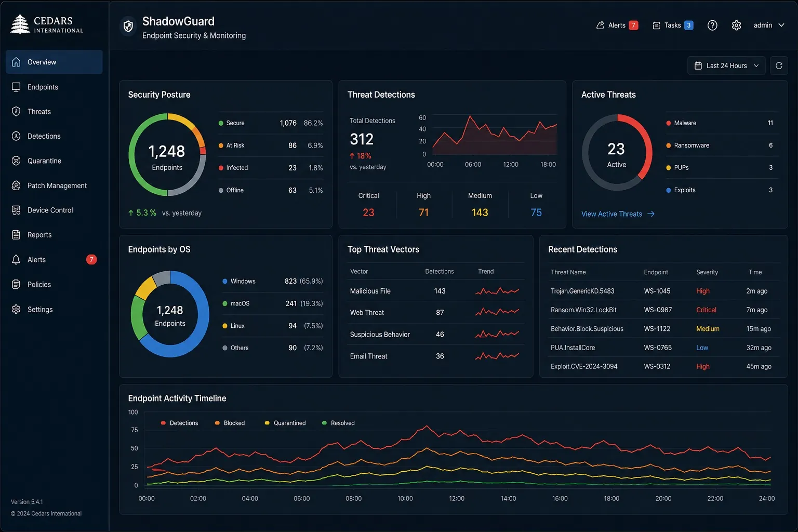Open Quarantine from the sidebar
This screenshot has width=798, height=532.
coord(54,161)
